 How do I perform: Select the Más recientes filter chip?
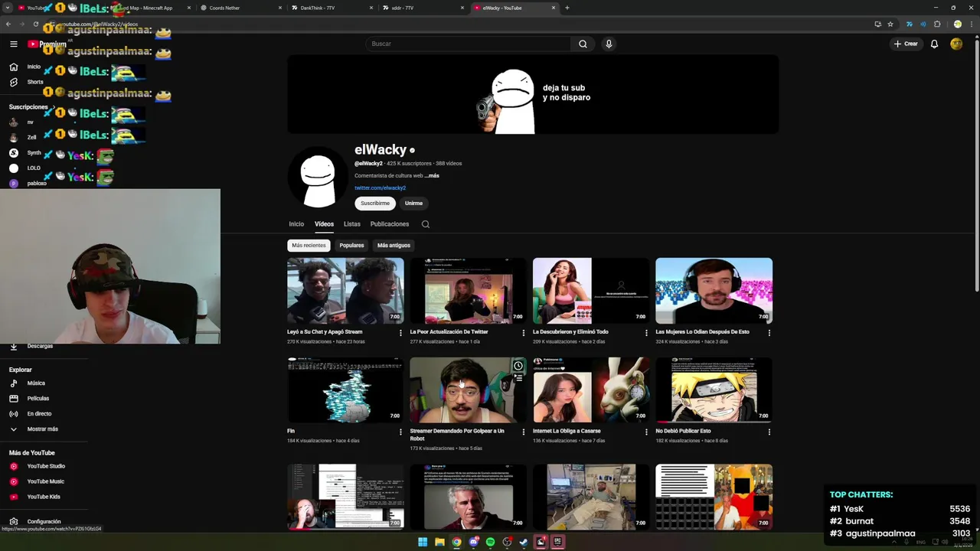coord(309,245)
